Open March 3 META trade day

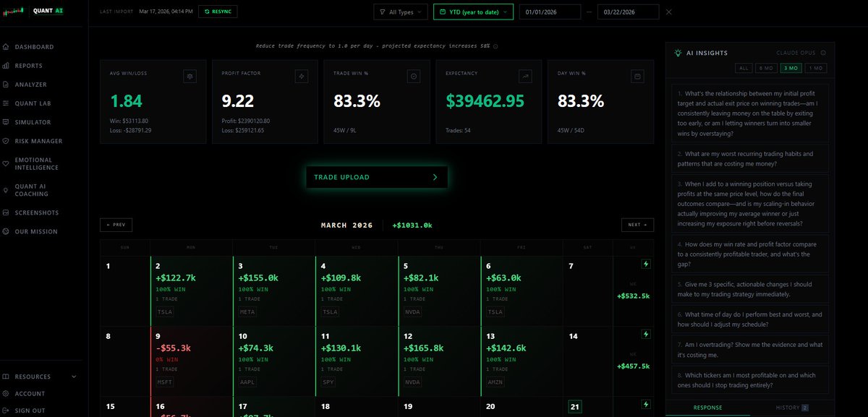274,291
